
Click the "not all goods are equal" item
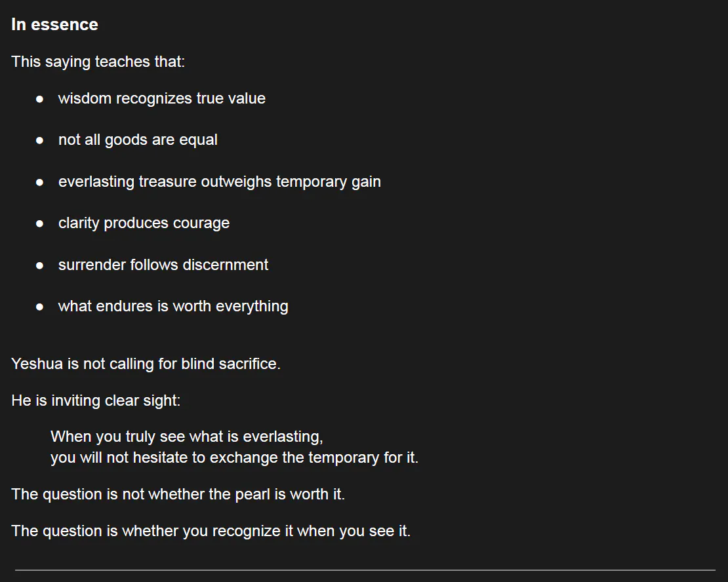pyautogui.click(x=138, y=140)
